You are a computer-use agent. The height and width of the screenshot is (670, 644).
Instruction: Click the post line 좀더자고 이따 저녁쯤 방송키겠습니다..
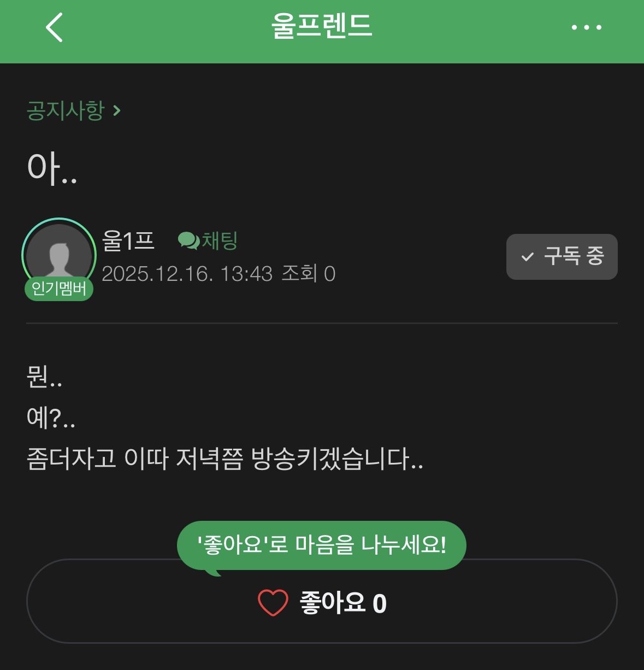click(224, 459)
